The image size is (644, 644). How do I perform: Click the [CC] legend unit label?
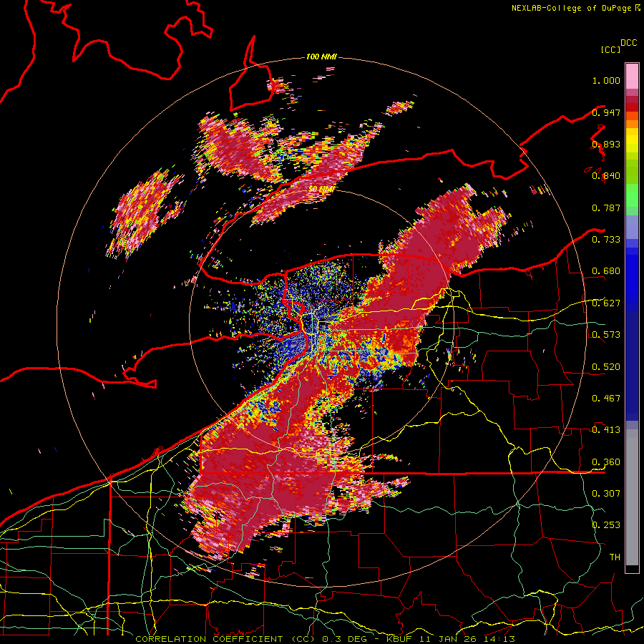610,49
